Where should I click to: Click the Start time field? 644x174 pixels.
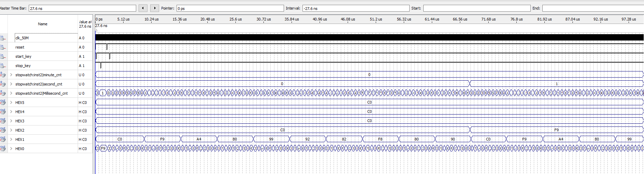[x=477, y=8]
